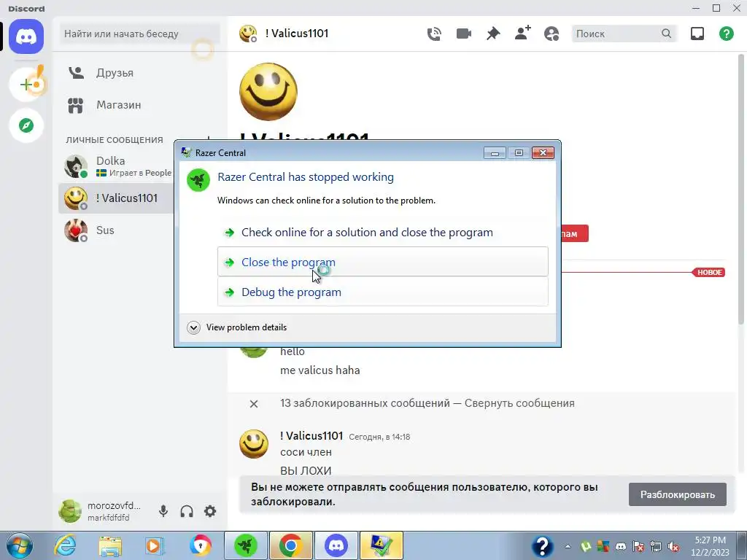Add friends to DM icon
This screenshot has width=747, height=560.
(x=522, y=34)
